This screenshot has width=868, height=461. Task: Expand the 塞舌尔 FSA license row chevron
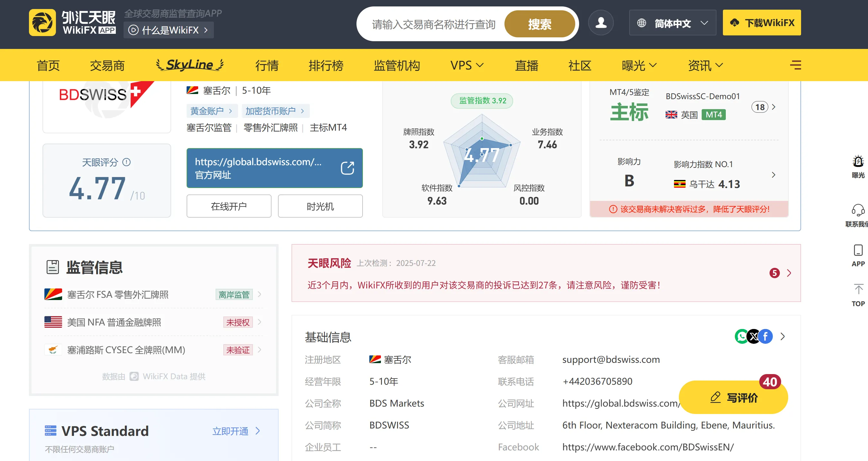259,295
